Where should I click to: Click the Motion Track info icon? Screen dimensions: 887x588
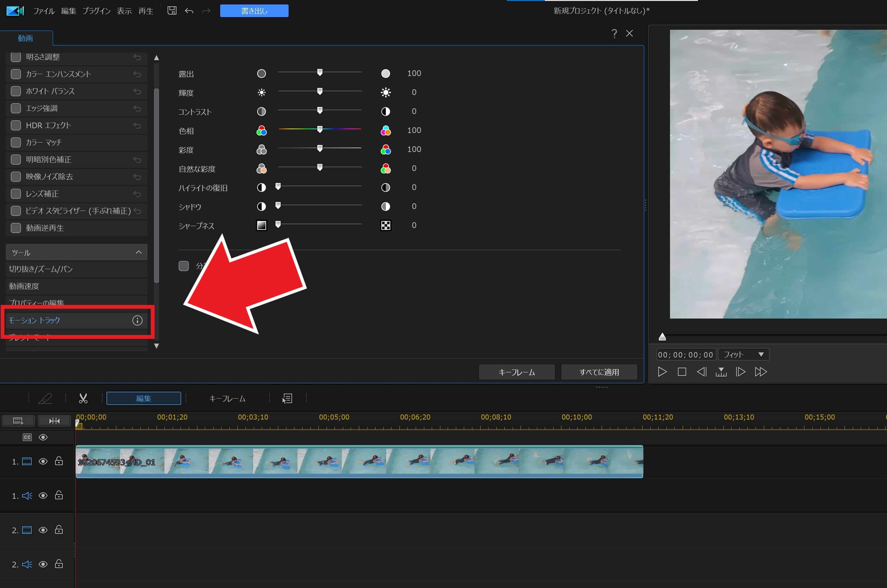tap(137, 320)
